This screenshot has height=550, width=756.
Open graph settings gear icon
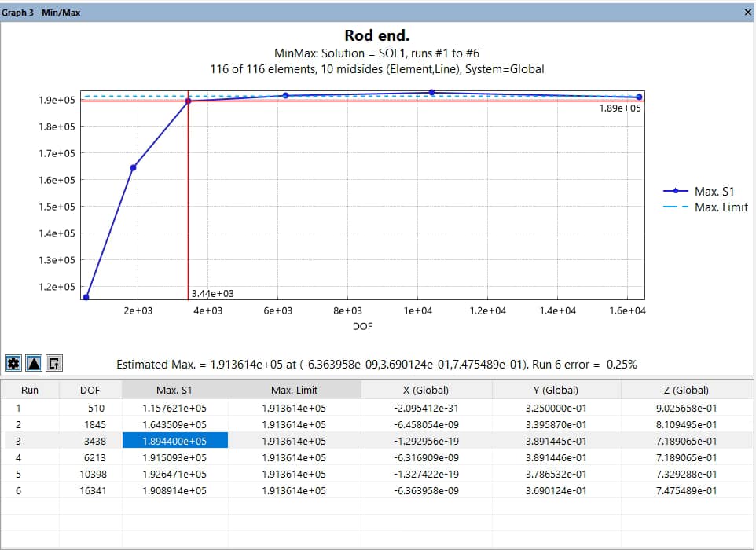click(13, 363)
